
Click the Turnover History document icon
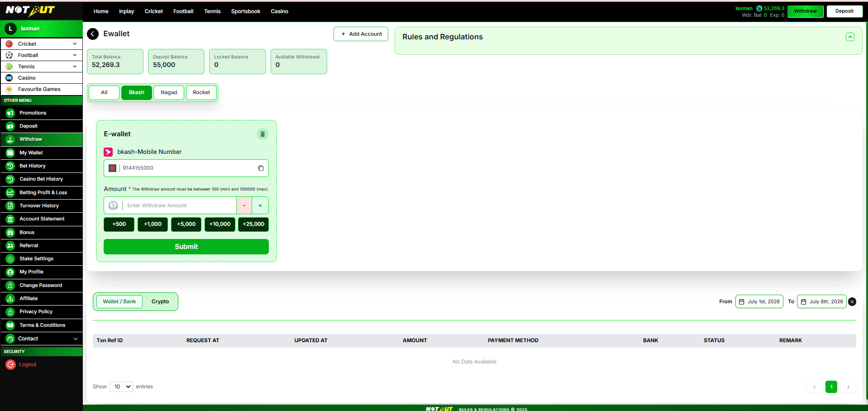pyautogui.click(x=10, y=206)
